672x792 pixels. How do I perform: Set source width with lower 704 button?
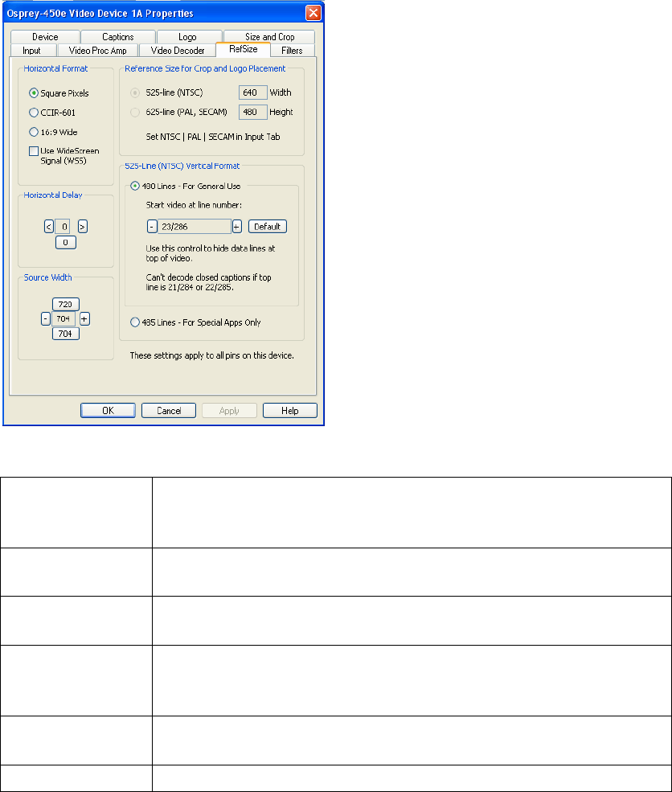point(66,334)
